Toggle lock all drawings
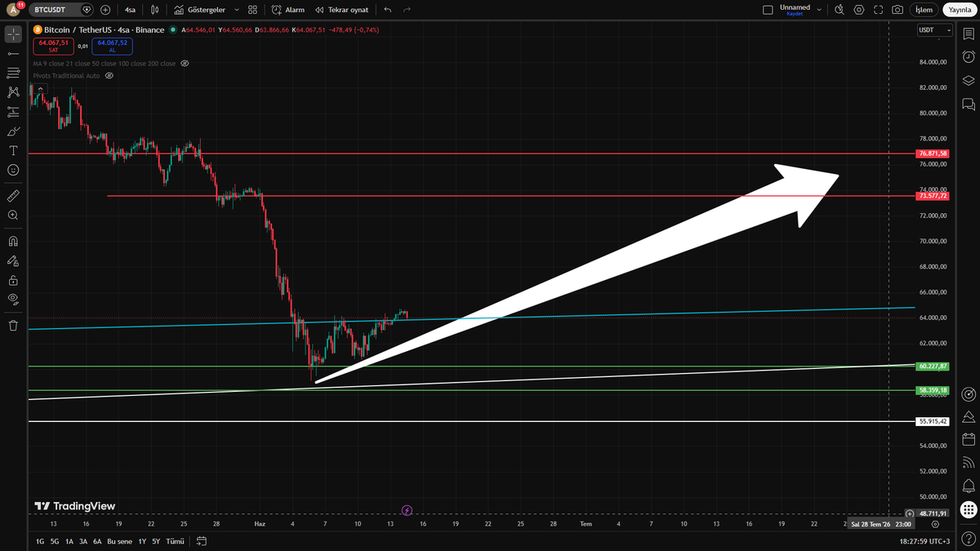 [13, 280]
